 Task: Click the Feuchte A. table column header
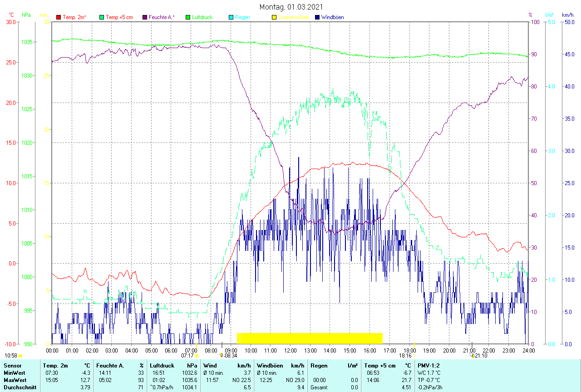(x=111, y=365)
